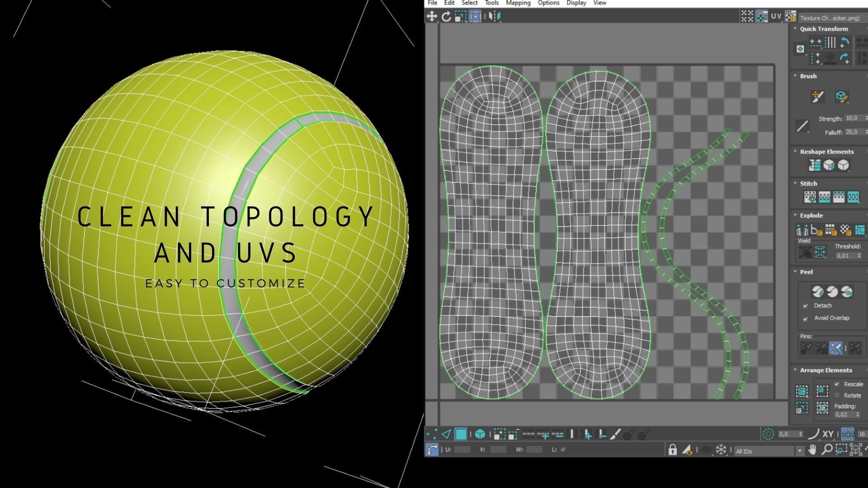The image size is (868, 488).
Task: Click the Break icon in Explode
Action: tap(802, 230)
